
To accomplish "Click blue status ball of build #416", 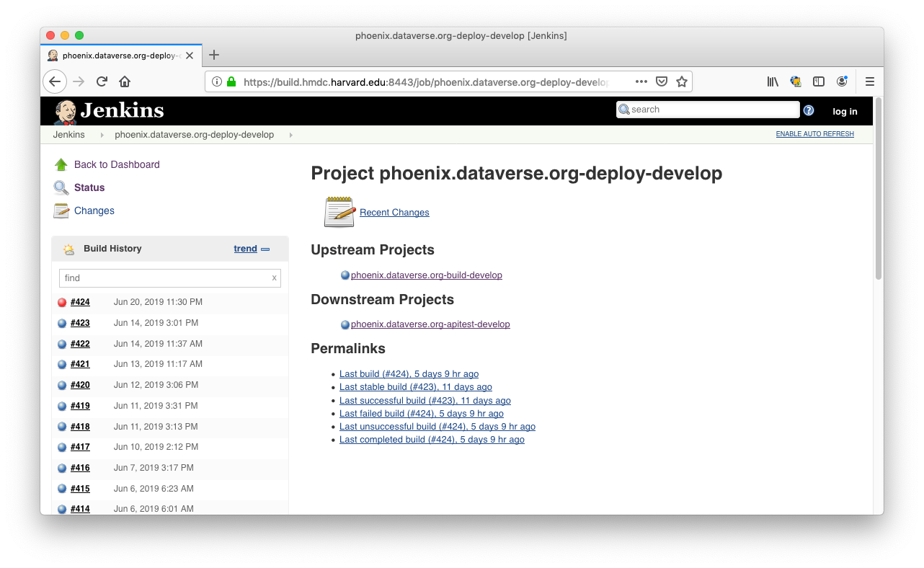I will tap(62, 469).
